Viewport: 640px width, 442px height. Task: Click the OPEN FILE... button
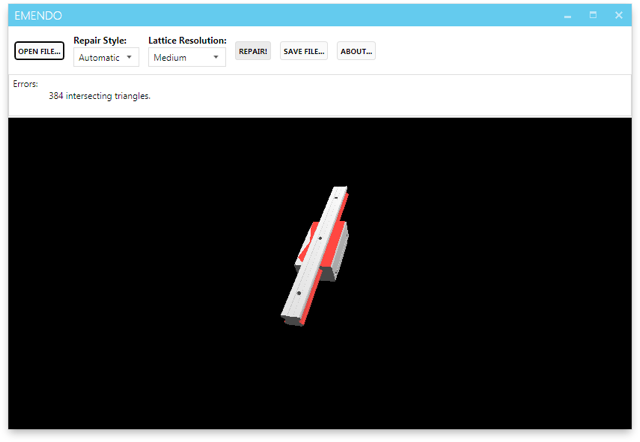point(40,51)
